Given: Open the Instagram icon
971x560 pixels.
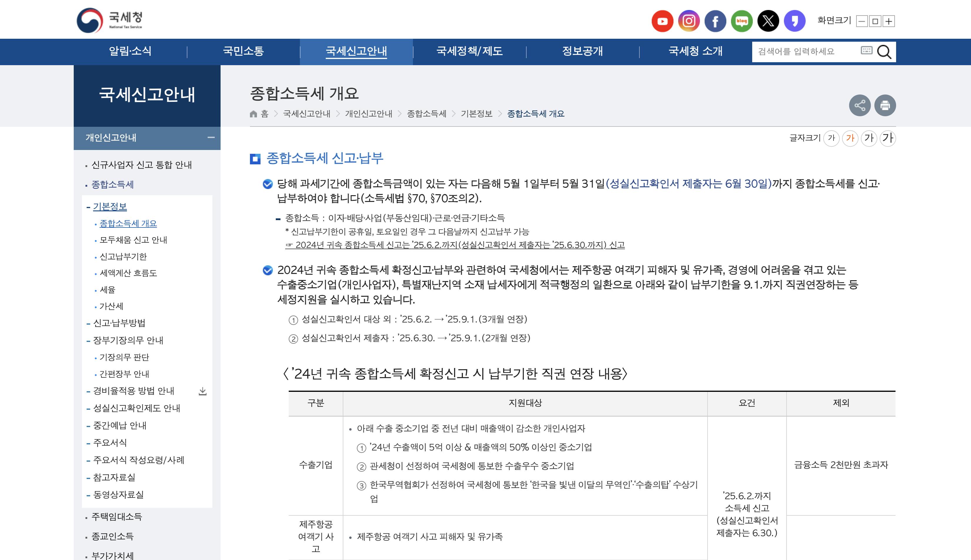Looking at the screenshot, I should [688, 21].
